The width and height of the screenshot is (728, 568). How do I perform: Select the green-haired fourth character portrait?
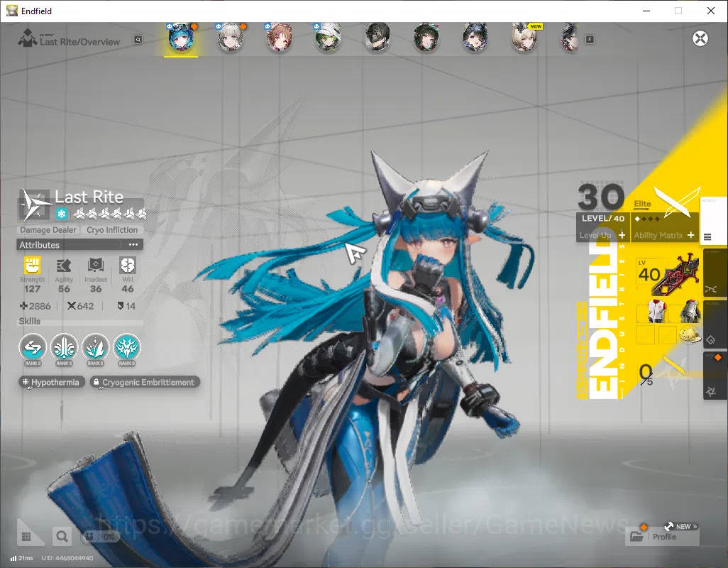328,38
